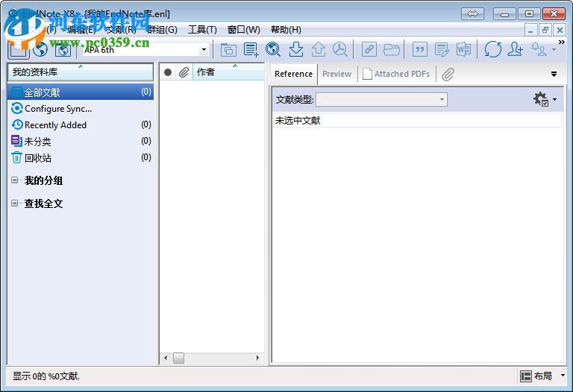This screenshot has height=392, width=573.
Task: Minimize the inner library document window
Action: [530, 30]
